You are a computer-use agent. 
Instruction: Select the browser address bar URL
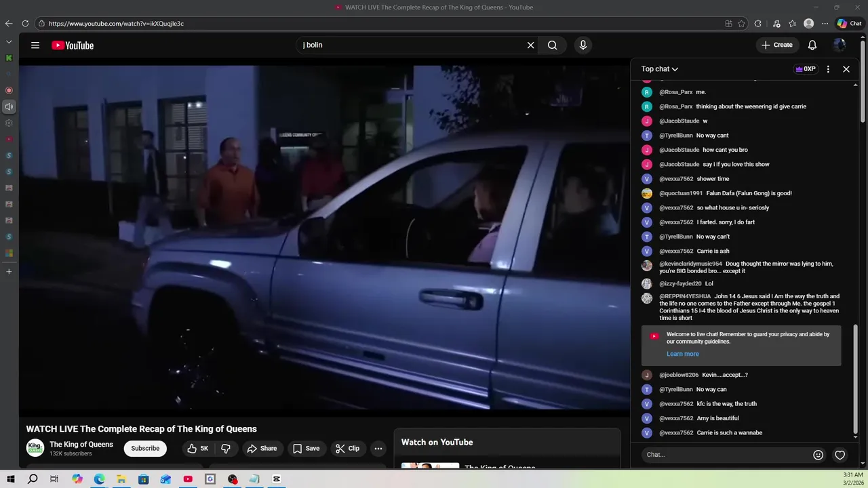pyautogui.click(x=116, y=24)
